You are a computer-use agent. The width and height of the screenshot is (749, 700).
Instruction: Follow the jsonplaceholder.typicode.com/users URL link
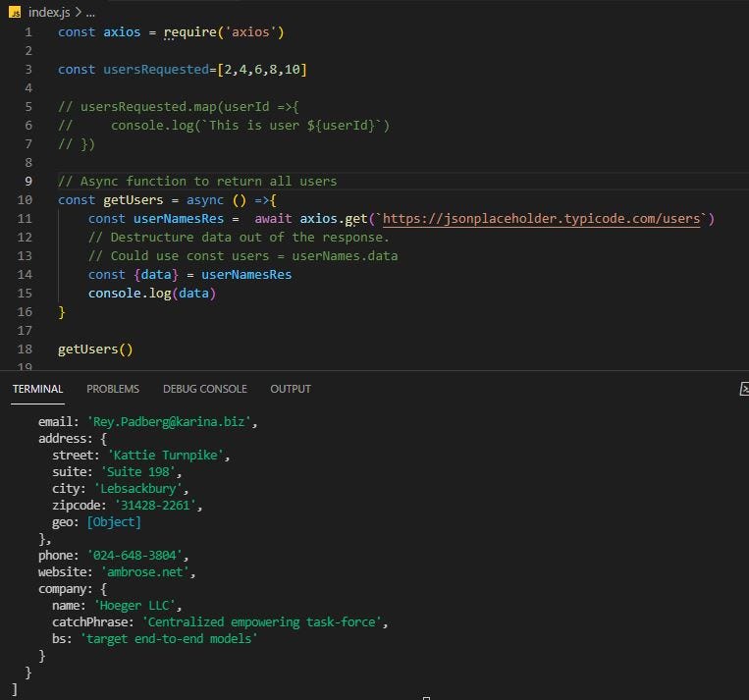(541, 219)
